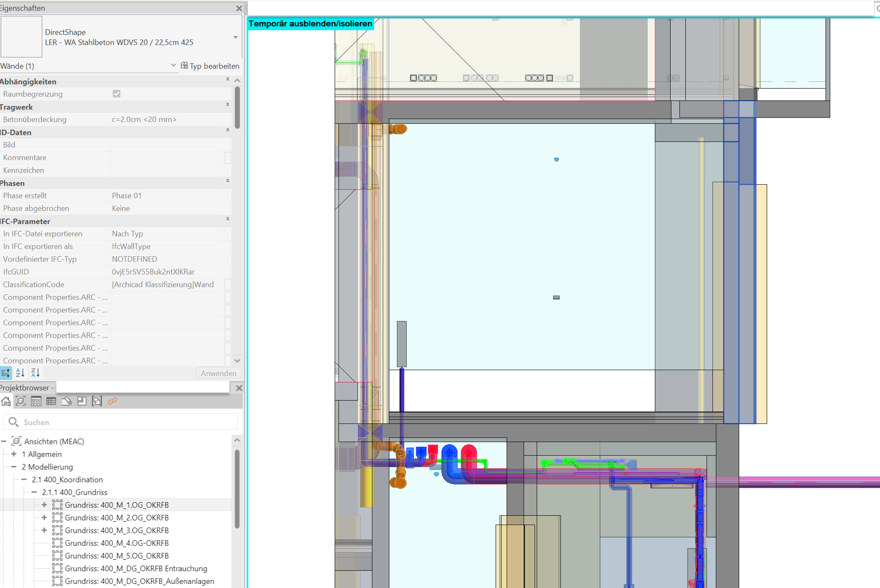Click the small checkbox beside Kommentare row
Screen dimensions: 880x588
coord(227,158)
